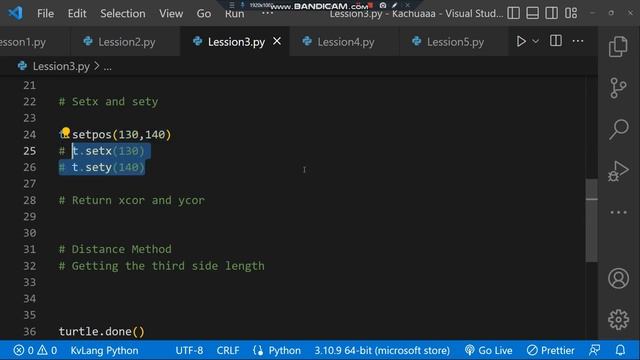Show additional views ellipsis in activity bar
This screenshot has height=360, width=640.
618,212
